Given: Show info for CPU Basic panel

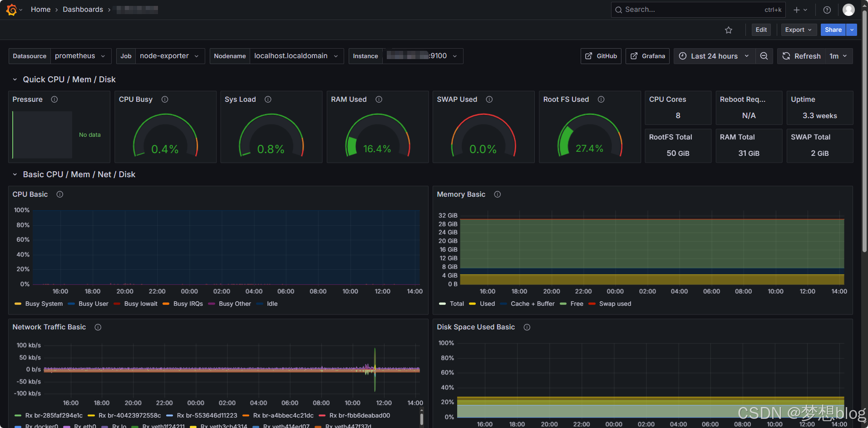Looking at the screenshot, I should tap(59, 194).
